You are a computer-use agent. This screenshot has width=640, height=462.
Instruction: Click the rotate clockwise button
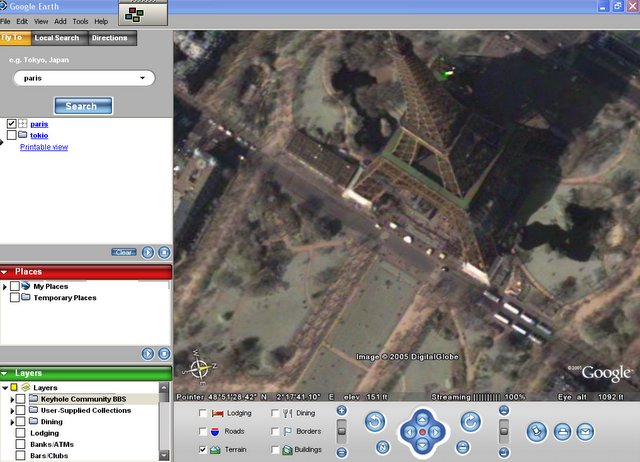471,421
